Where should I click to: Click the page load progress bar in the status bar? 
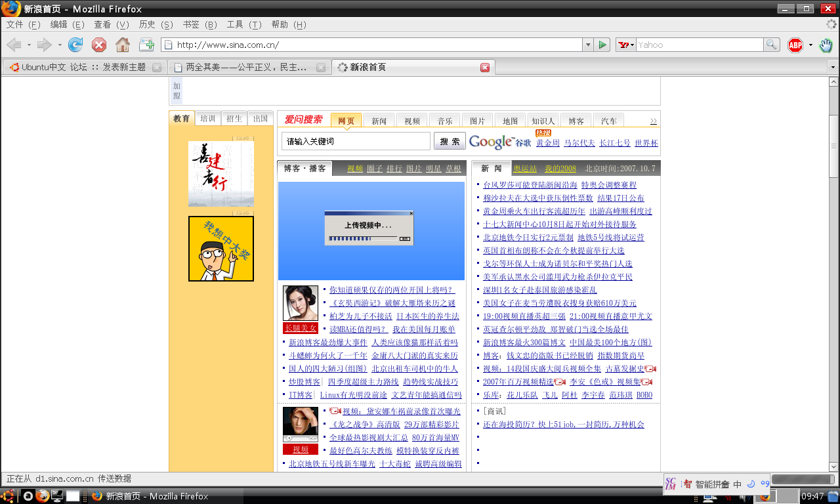(x=803, y=479)
